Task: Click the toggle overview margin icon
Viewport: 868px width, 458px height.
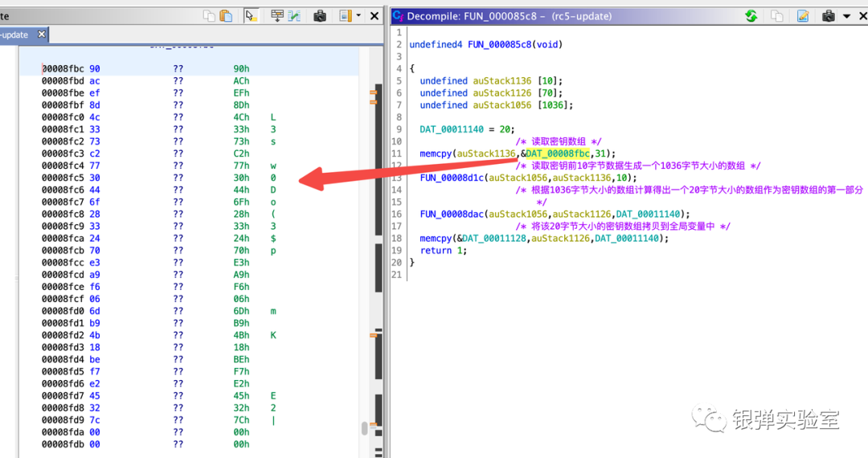Action: (346, 16)
